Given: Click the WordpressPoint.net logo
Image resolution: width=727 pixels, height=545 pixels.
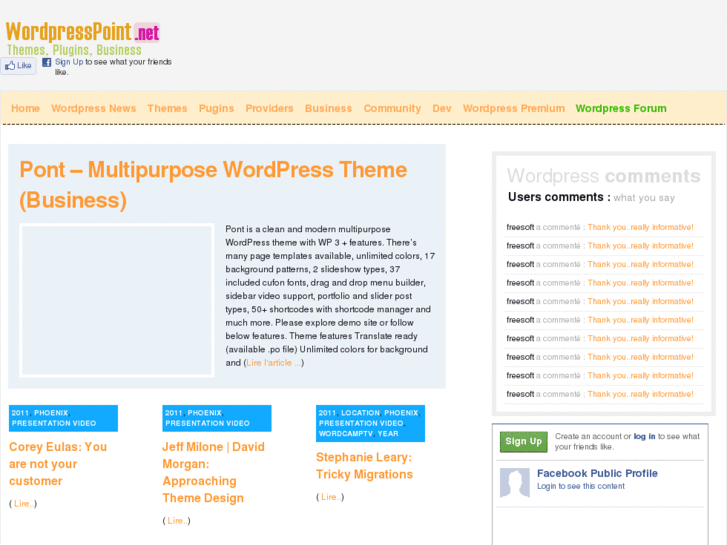Looking at the screenshot, I should 83,38.
